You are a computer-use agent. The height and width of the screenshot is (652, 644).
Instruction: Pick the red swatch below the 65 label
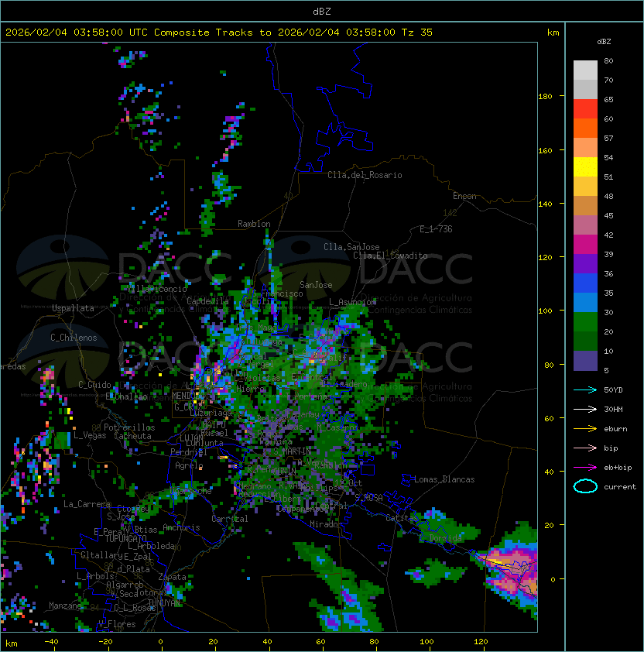point(585,109)
